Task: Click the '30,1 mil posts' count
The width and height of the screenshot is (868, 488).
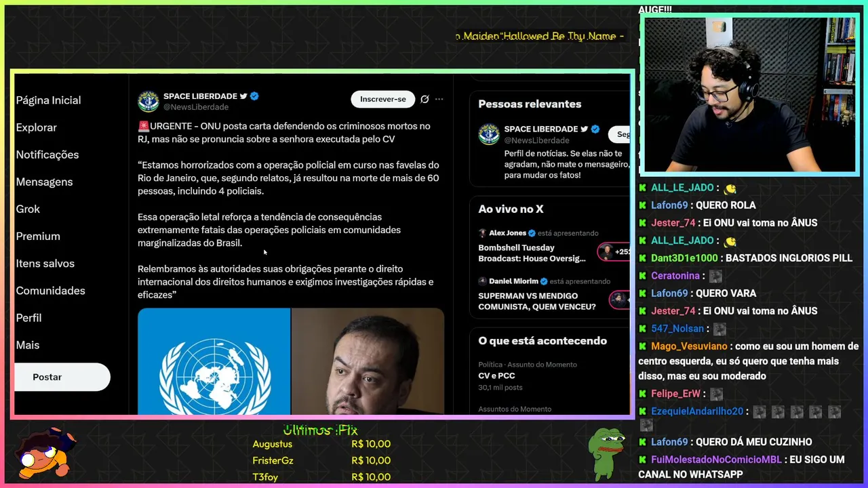Action: (500, 388)
